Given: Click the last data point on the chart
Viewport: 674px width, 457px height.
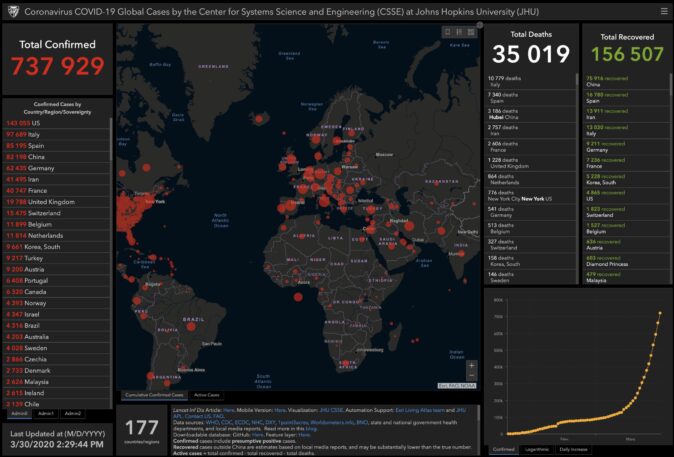Looking at the screenshot, I should point(660,313).
